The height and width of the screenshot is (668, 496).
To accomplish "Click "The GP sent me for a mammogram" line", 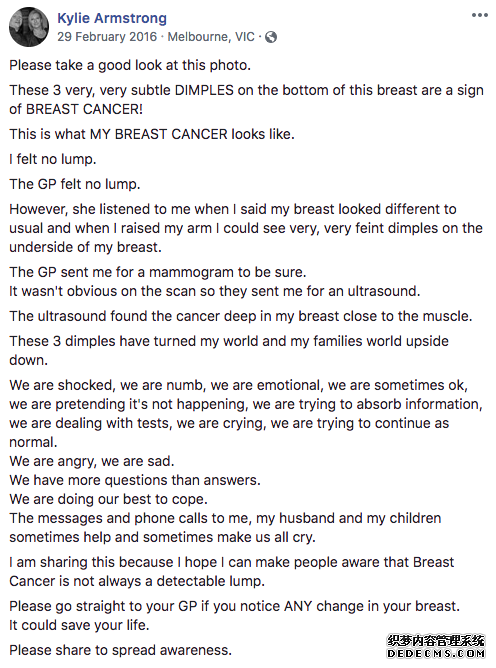I will (158, 272).
